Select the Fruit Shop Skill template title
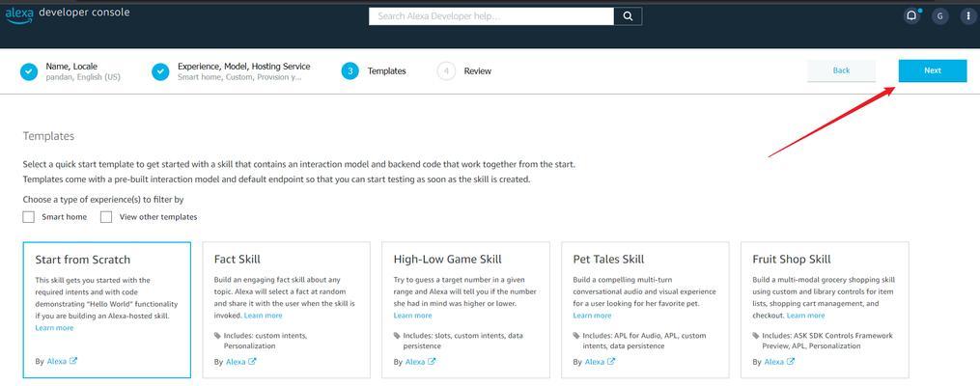 tap(792, 260)
